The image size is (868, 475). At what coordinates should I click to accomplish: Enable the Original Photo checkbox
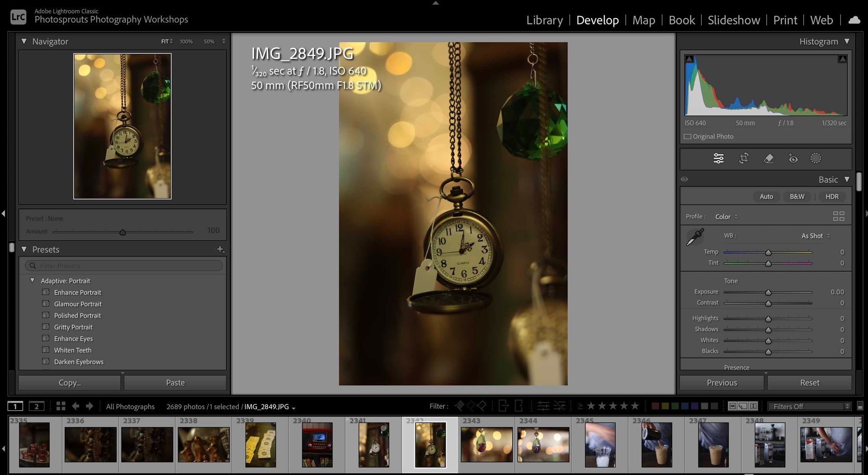click(688, 137)
